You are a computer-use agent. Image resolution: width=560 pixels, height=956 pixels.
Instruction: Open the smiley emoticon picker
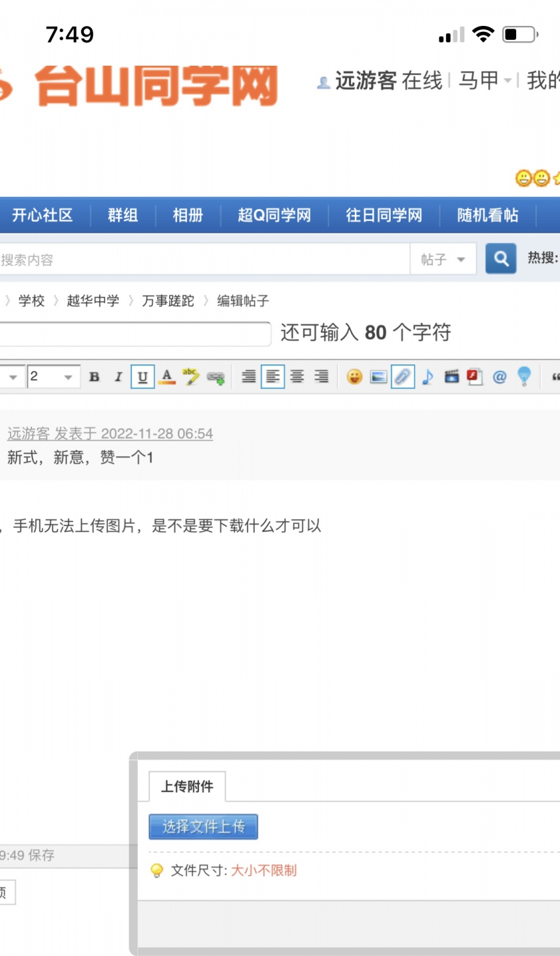click(x=354, y=377)
